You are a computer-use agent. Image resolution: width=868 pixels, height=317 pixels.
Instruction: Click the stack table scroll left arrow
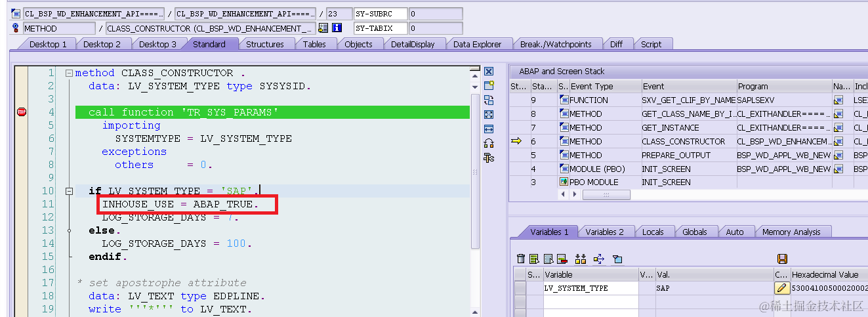point(562,195)
